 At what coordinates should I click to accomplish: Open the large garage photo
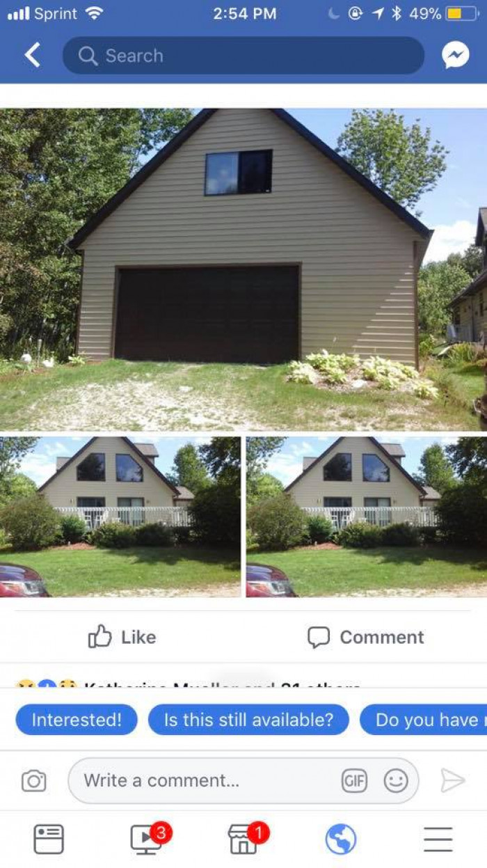[x=243, y=269]
